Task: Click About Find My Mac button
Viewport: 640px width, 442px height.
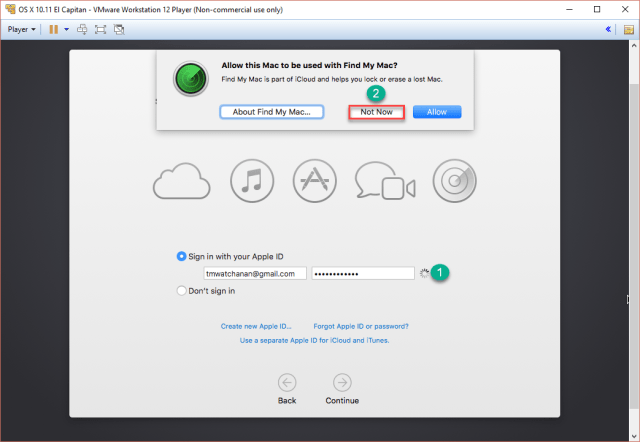Action: pos(272,112)
